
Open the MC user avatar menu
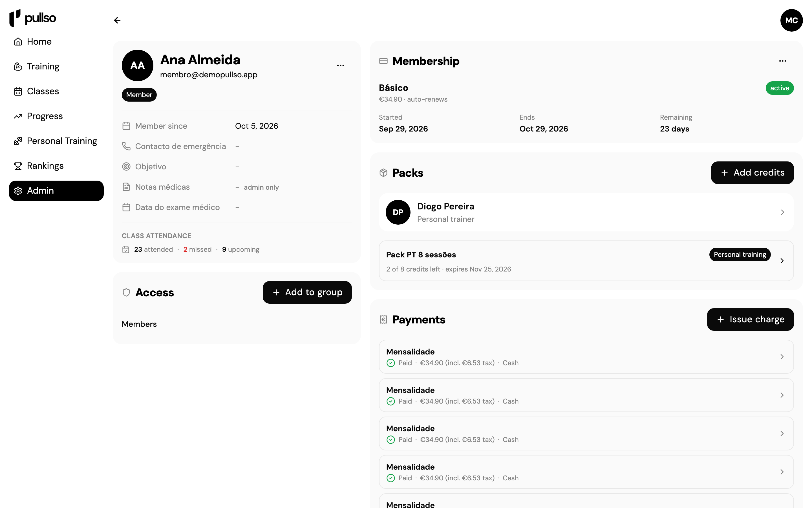click(791, 21)
